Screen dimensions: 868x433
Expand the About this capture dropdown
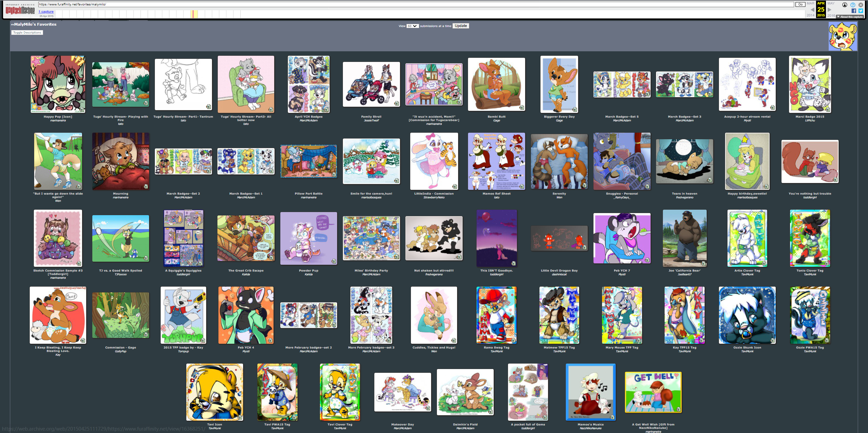point(849,16)
